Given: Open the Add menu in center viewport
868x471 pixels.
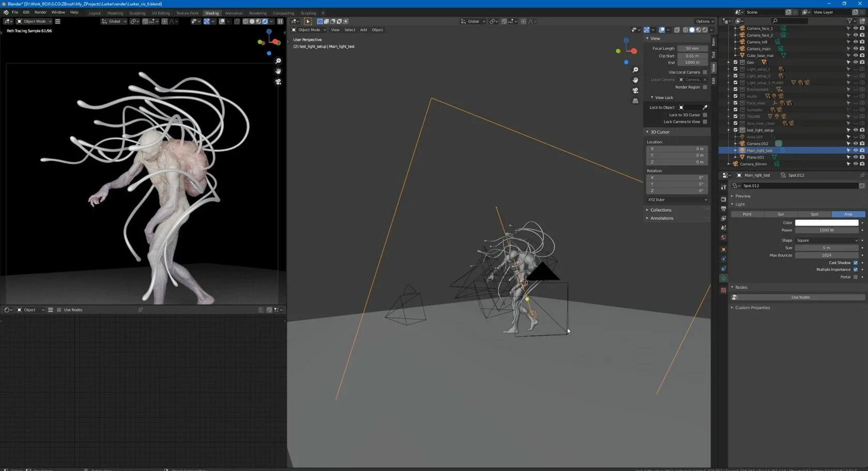Looking at the screenshot, I should click(x=364, y=30).
